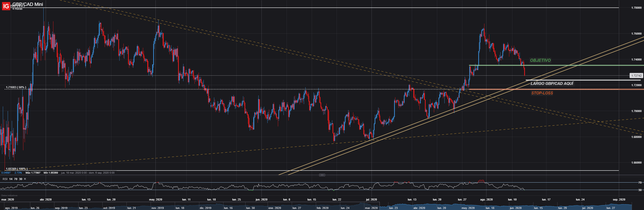Click 'lun. 17' on the time axis

(x=546, y=199)
